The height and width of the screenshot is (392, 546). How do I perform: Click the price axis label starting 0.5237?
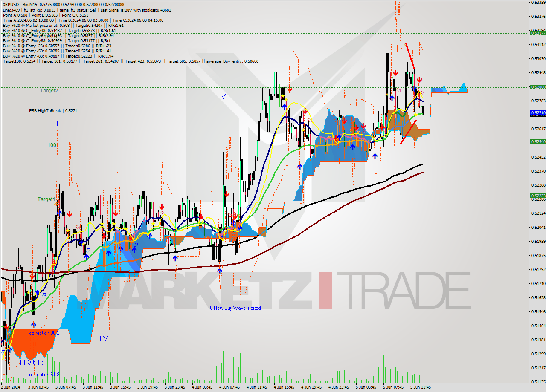pos(538,171)
